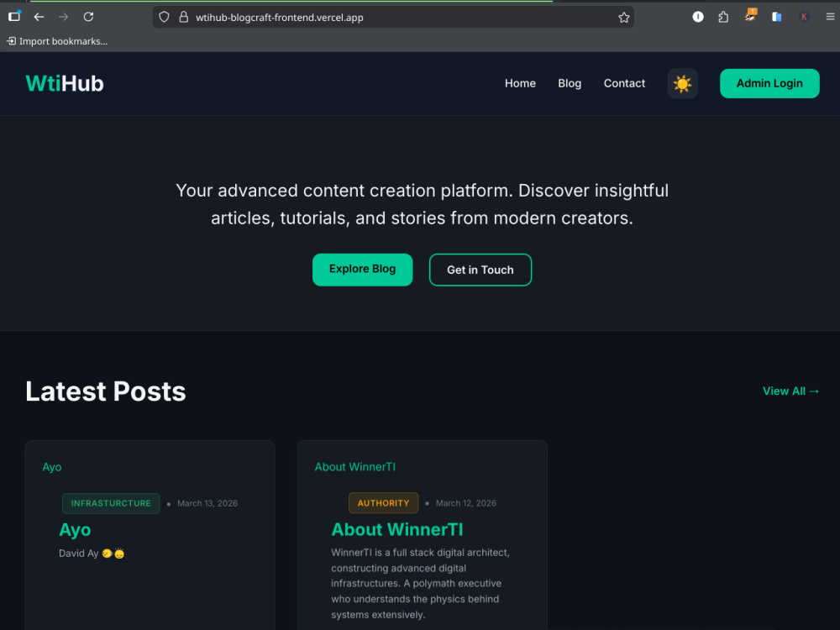Click the AUTHORITY category badge
This screenshot has height=630, width=840.
click(384, 503)
